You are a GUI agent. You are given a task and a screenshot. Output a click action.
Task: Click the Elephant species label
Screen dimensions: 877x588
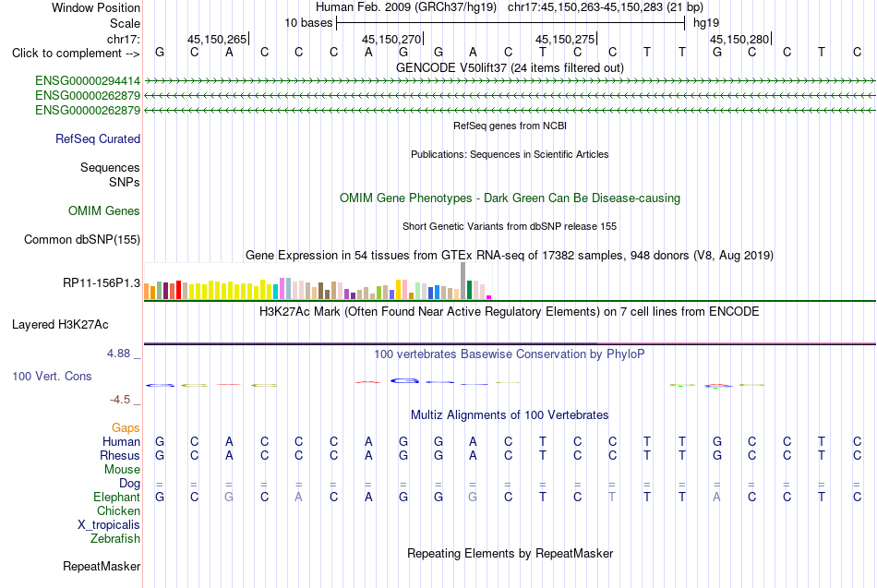116,497
